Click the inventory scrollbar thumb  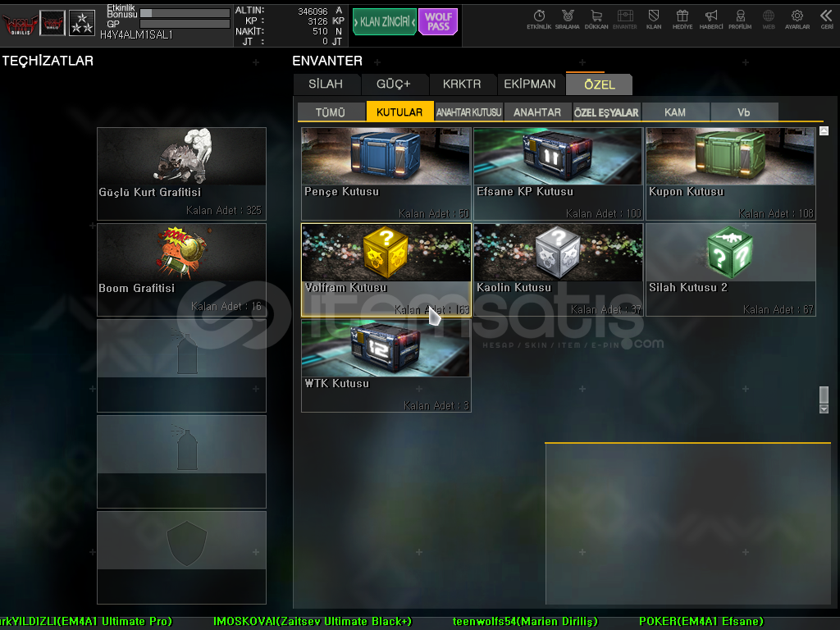[x=824, y=395]
